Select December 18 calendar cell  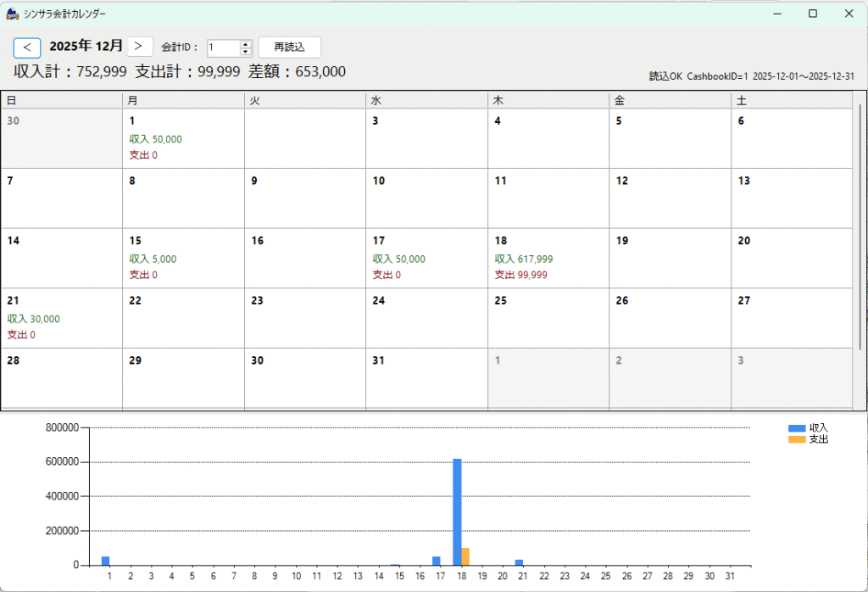click(548, 258)
